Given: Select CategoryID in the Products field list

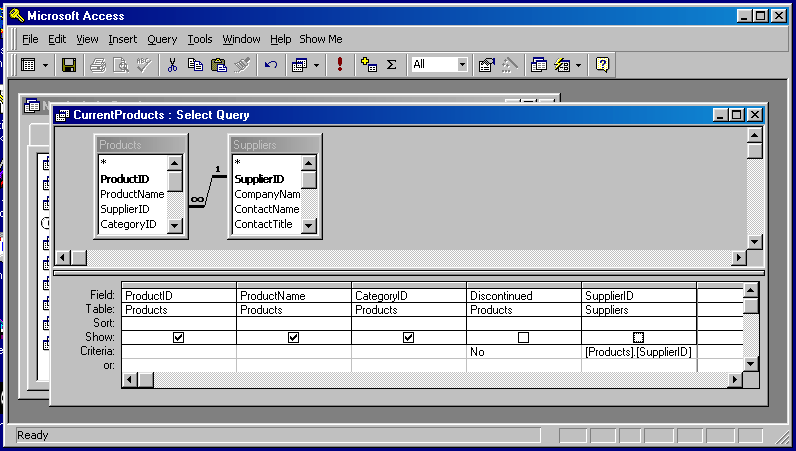Looking at the screenshot, I should [128, 224].
